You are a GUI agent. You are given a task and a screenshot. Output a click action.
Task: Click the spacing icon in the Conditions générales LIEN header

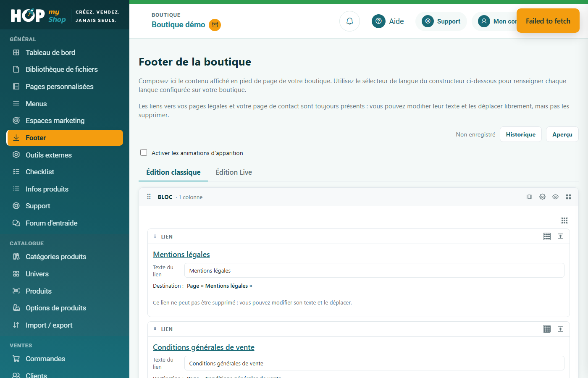click(x=560, y=329)
